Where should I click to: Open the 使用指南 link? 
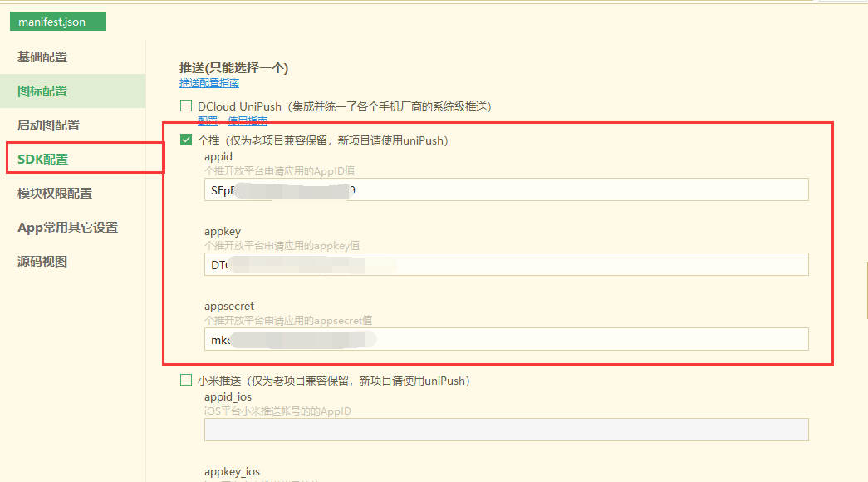point(247,121)
